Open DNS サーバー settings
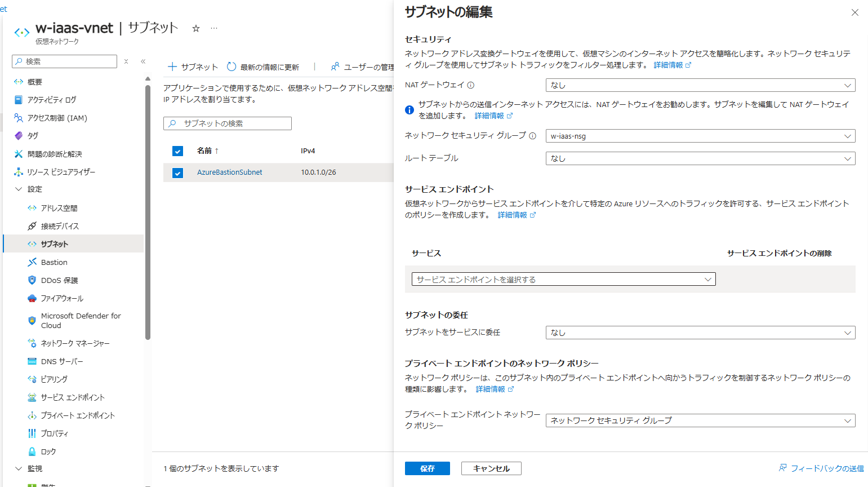The width and height of the screenshot is (868, 487). (61, 361)
